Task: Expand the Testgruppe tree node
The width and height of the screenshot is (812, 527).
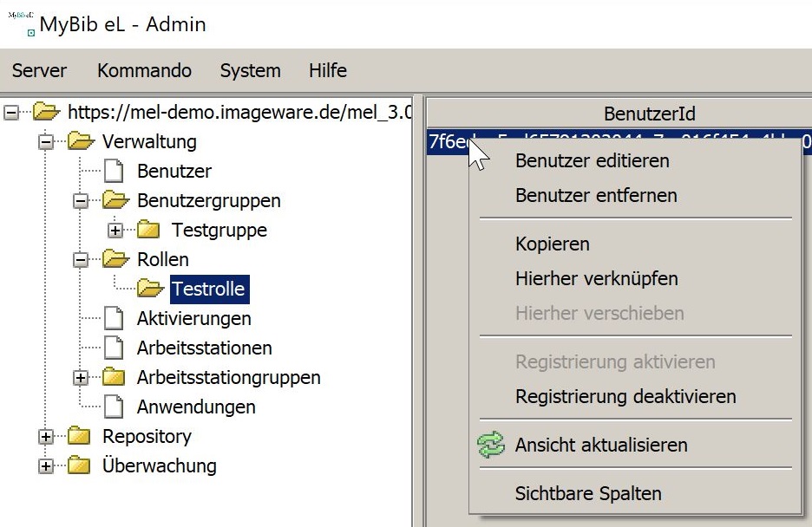Action: click(x=115, y=231)
